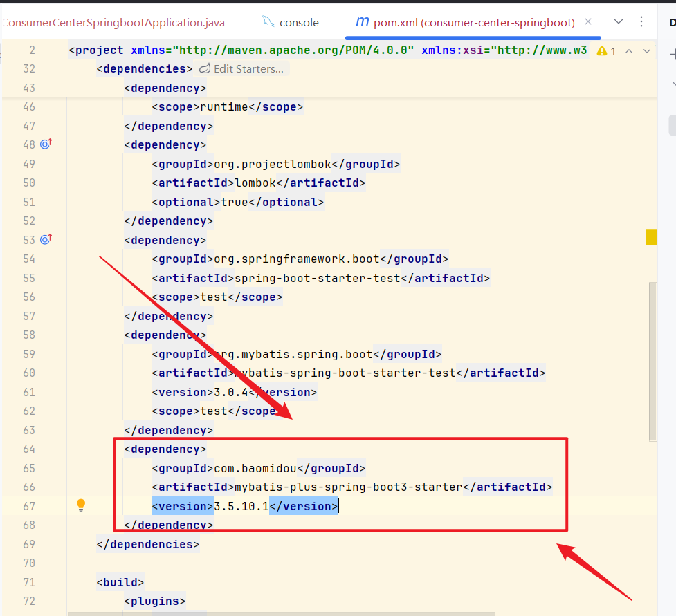Click line number 64 in gutter

(x=29, y=449)
